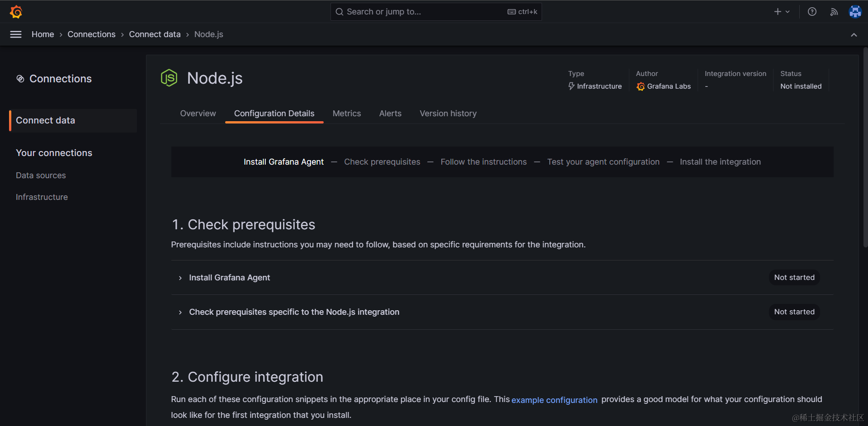Click the Grafana Labs author icon
This screenshot has height=426, width=868.
pyautogui.click(x=641, y=86)
